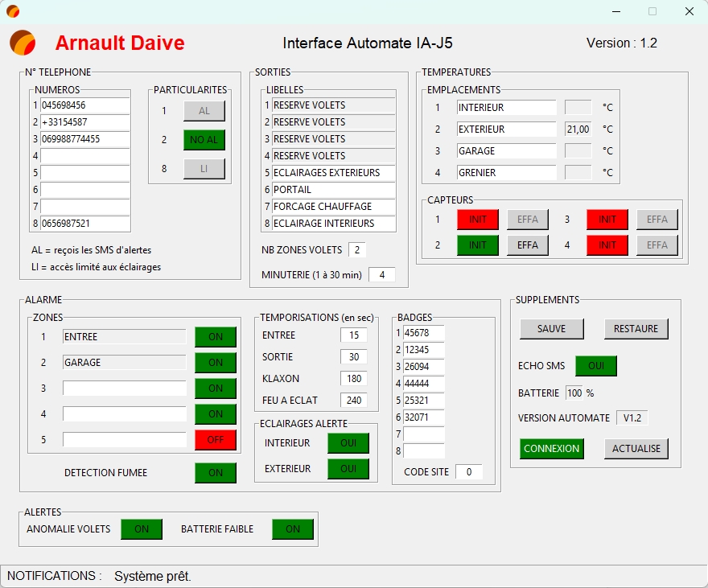The height and width of the screenshot is (588, 708).
Task: Toggle AL for phone number 1
Action: click(204, 111)
